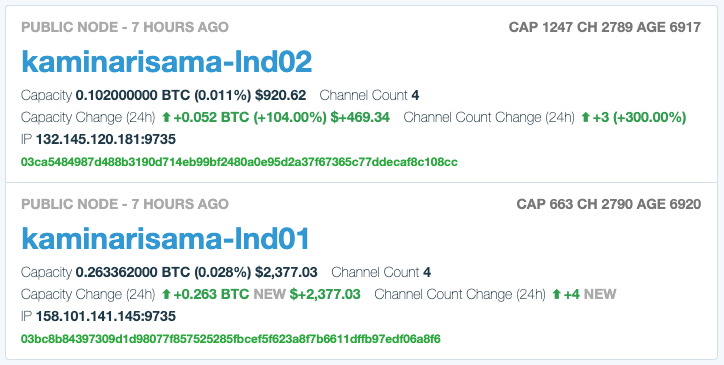Image resolution: width=724 pixels, height=365 pixels.
Task: Click the capacity value 0.102000000 BTC
Action: (133, 96)
